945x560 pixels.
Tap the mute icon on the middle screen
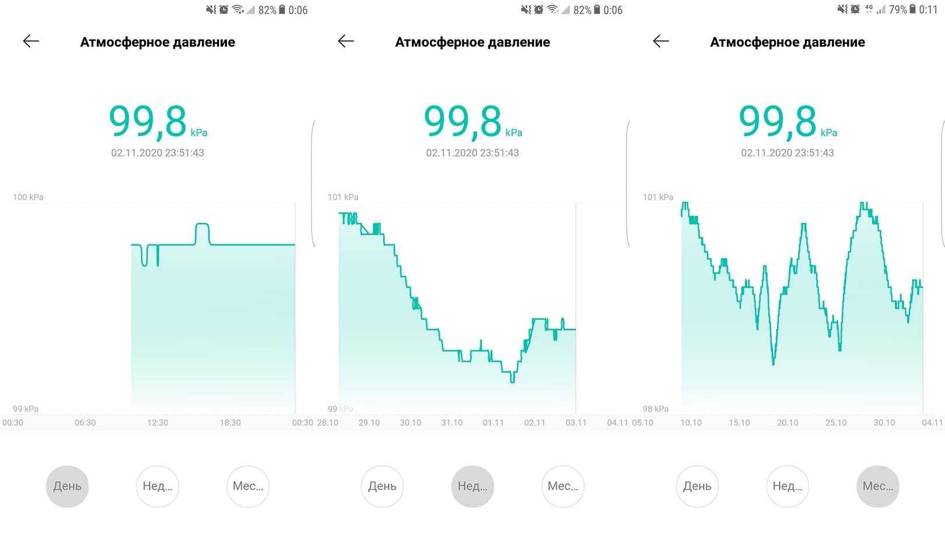[526, 9]
